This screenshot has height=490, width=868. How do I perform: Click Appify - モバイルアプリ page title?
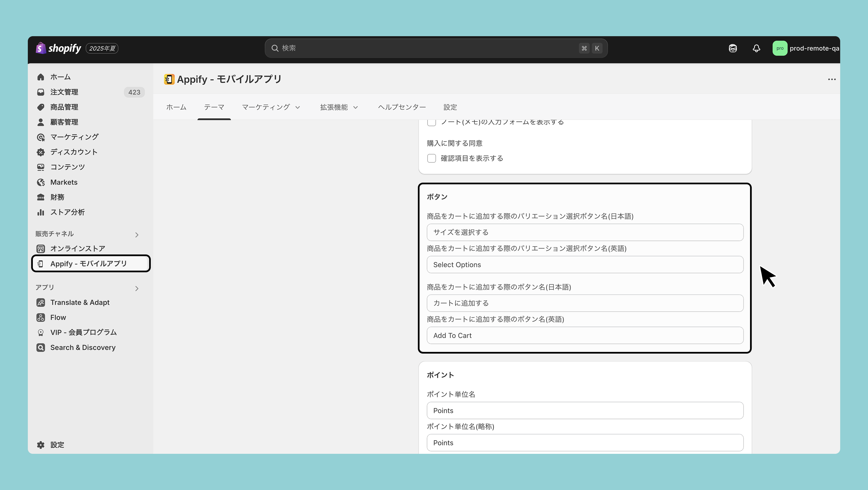point(229,79)
